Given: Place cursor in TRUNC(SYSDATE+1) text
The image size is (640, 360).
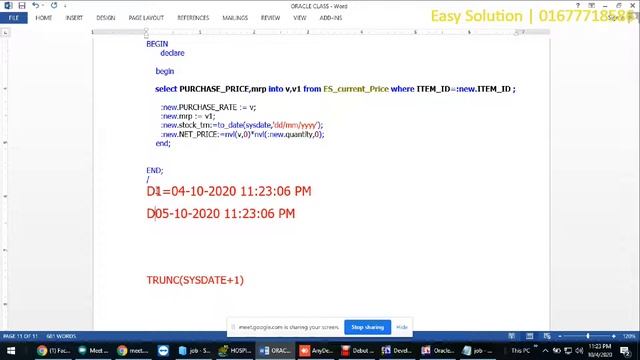Looking at the screenshot, I should click(195, 280).
